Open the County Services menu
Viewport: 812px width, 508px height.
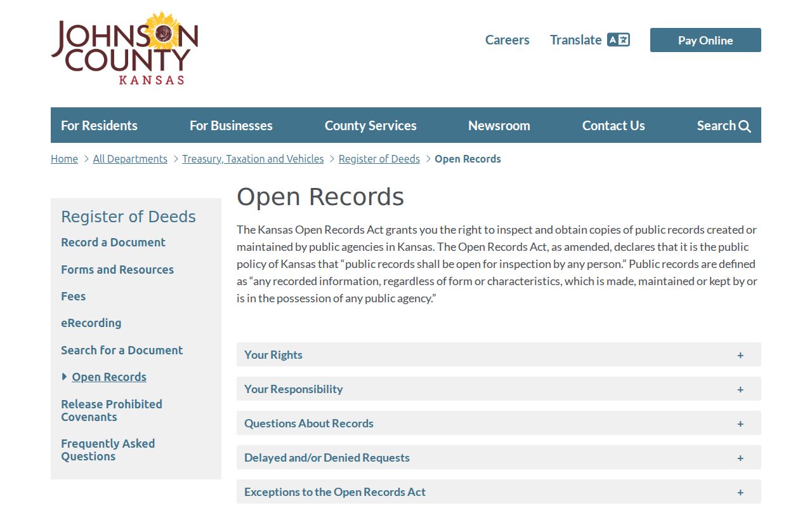(x=370, y=126)
